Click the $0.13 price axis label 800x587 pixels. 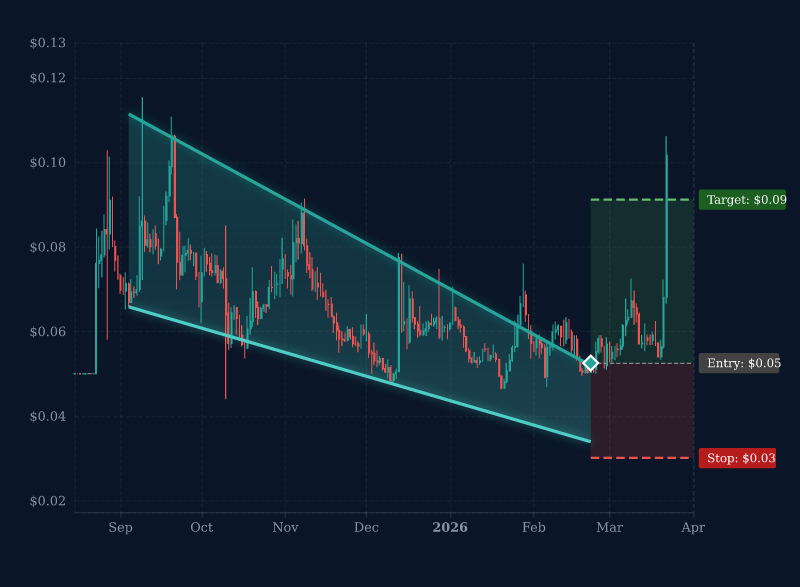coord(49,43)
